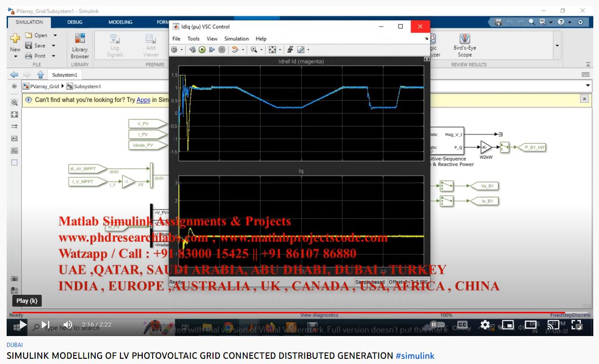Open the scope Tools menu
Screen dimensions: 599x364
tap(194, 39)
